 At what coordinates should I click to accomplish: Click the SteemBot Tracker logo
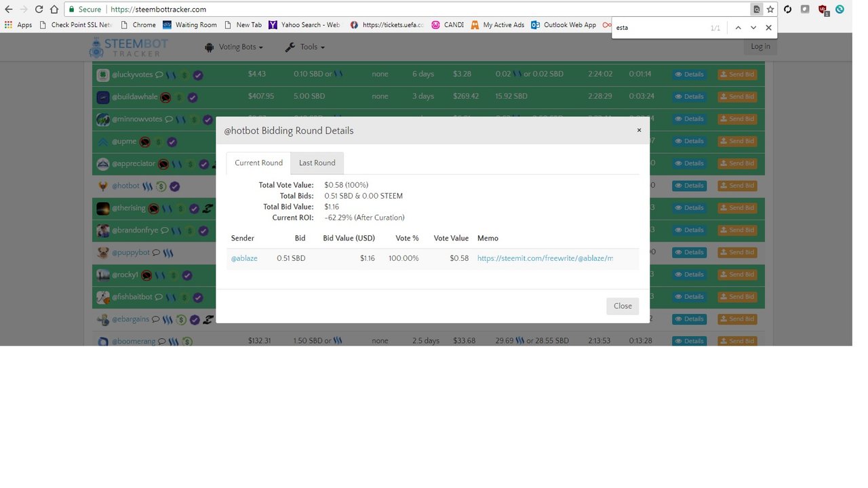[x=129, y=47]
